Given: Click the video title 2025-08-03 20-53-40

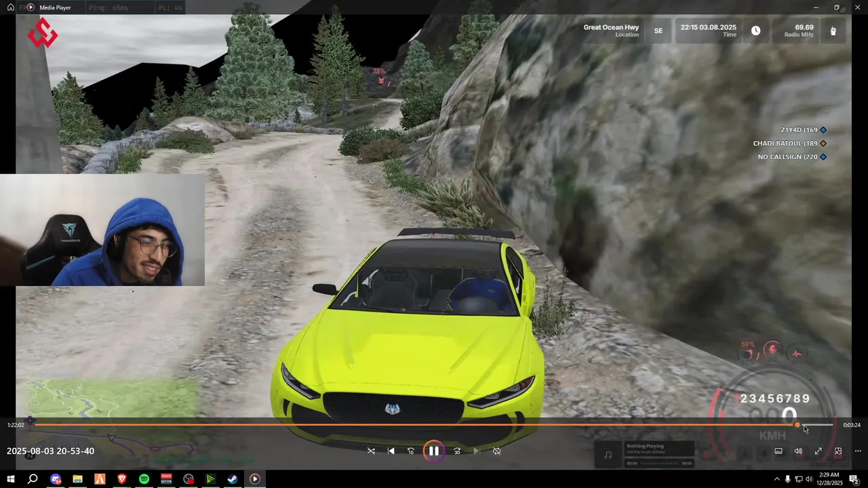Looking at the screenshot, I should tap(50, 451).
